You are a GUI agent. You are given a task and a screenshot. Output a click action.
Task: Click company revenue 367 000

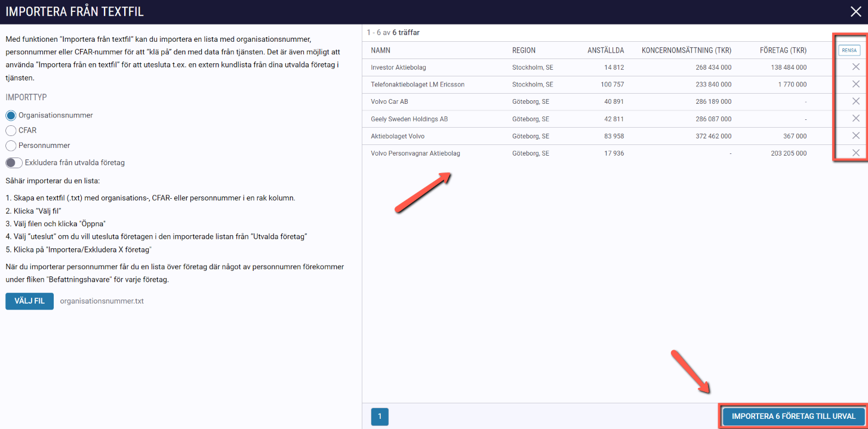click(796, 136)
